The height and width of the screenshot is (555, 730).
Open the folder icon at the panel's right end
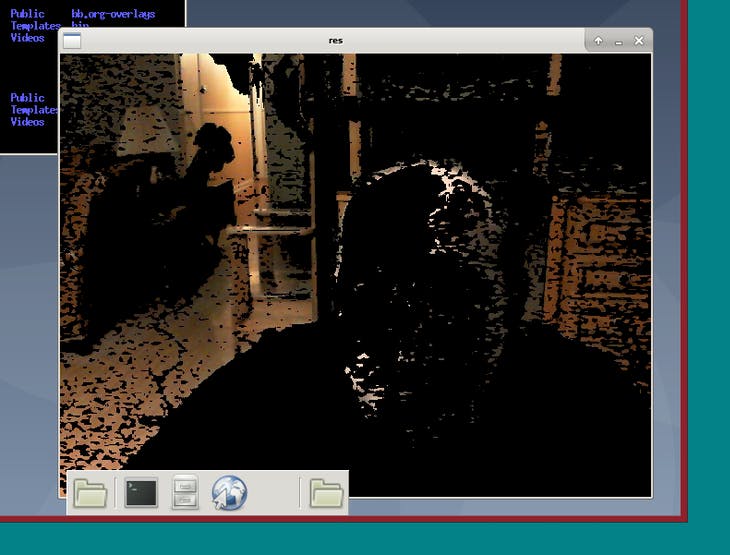(326, 493)
